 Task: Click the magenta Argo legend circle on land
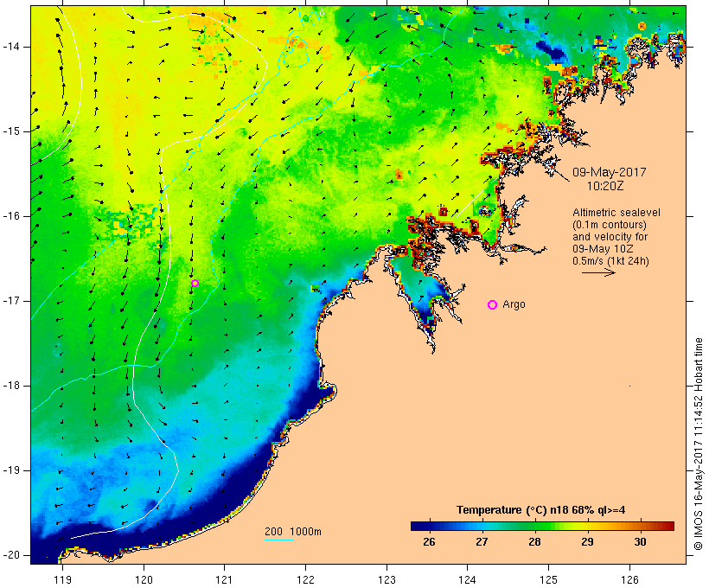493,305
